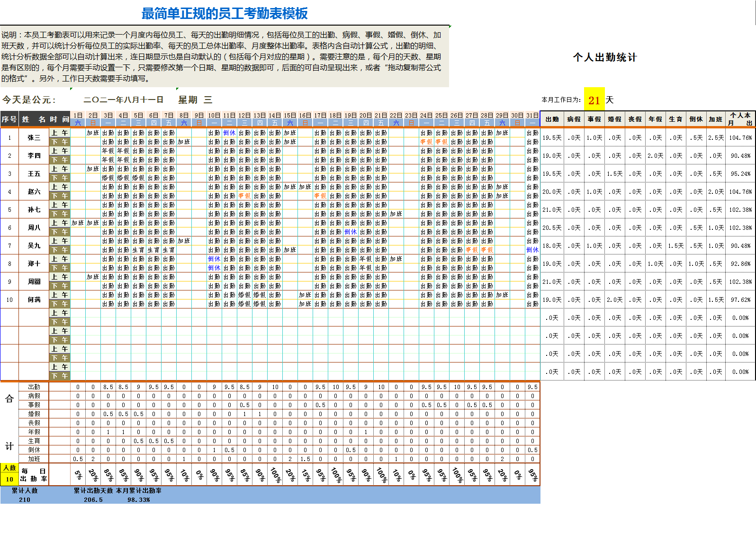756x544 pixels.
Task: Select employee name cell 吴九
Action: 34,245
